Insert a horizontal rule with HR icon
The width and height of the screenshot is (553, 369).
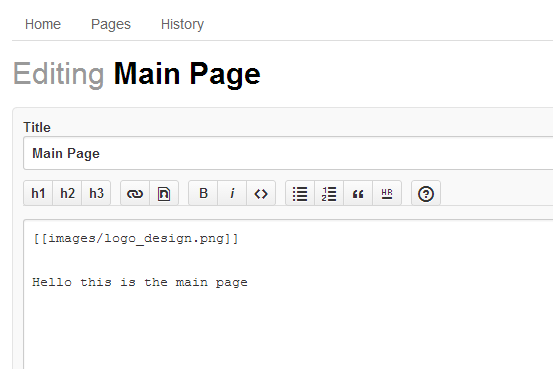(387, 193)
